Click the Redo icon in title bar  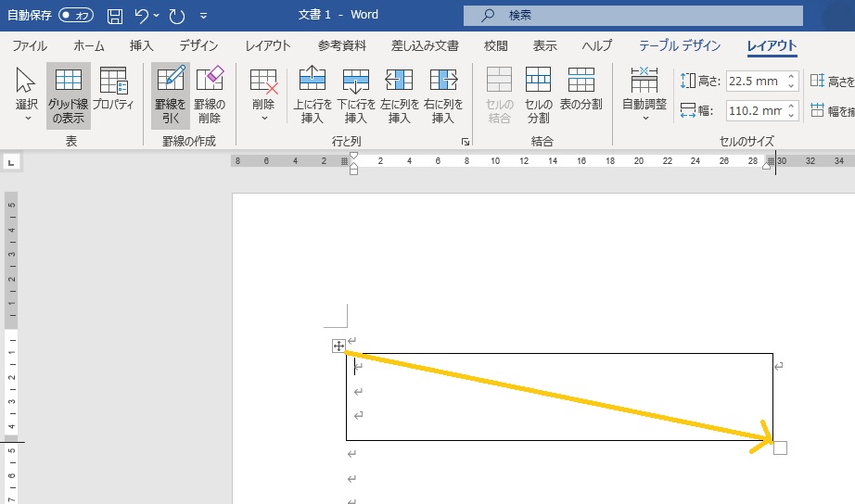pos(177,16)
